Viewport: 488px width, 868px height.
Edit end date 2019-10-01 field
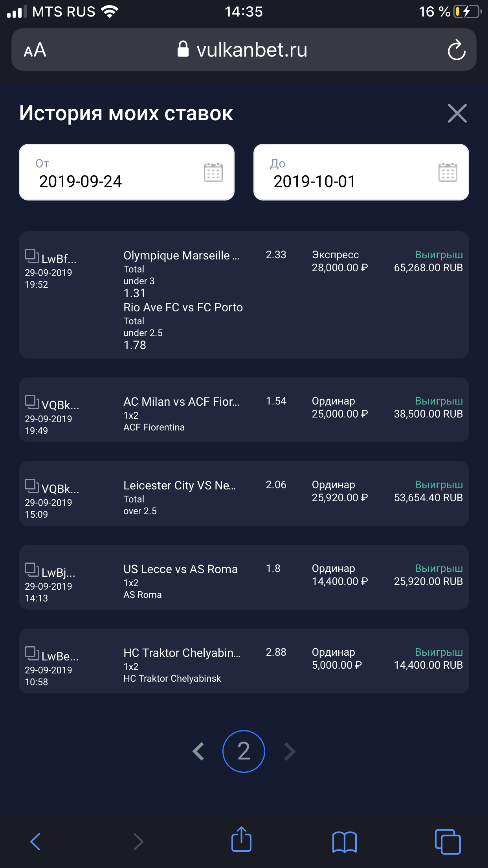click(361, 172)
